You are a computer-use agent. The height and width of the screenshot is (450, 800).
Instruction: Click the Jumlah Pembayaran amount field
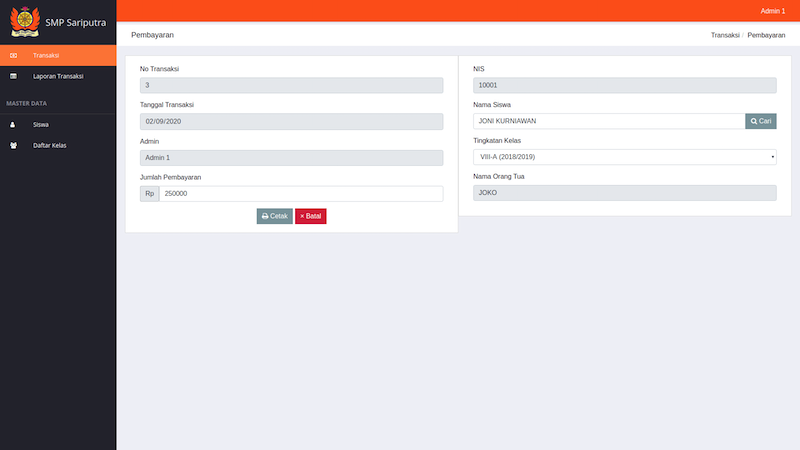pyautogui.click(x=300, y=193)
